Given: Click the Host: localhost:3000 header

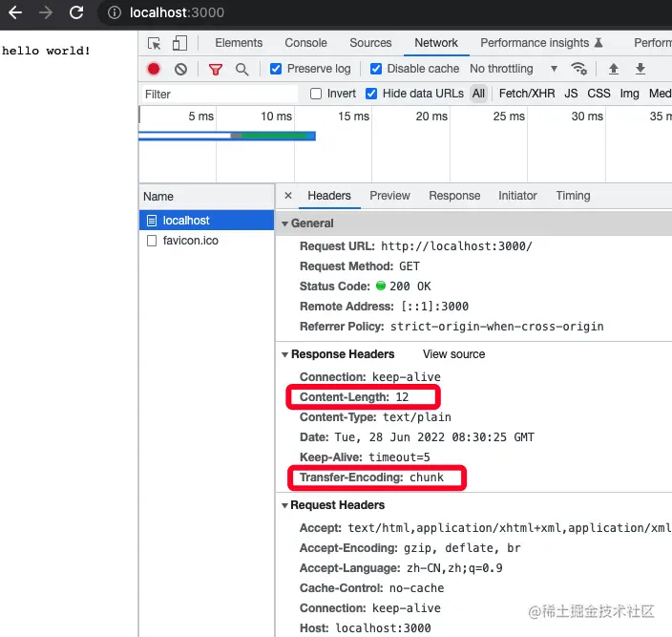Looking at the screenshot, I should point(366,628).
